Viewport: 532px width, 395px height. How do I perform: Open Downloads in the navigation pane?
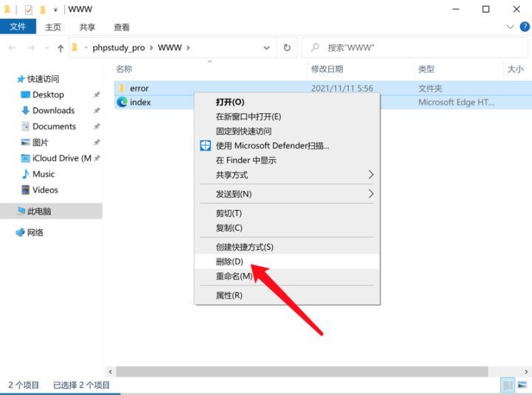pos(48,110)
